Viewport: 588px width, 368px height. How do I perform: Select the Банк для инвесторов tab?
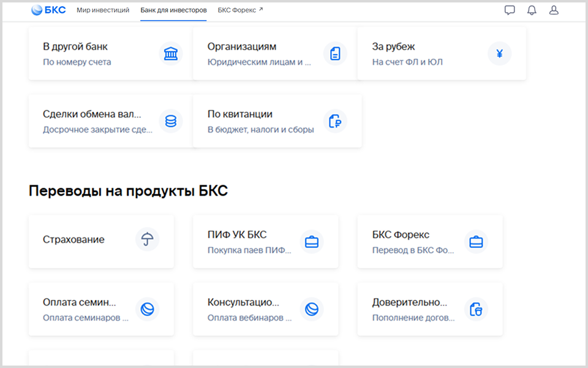(173, 10)
